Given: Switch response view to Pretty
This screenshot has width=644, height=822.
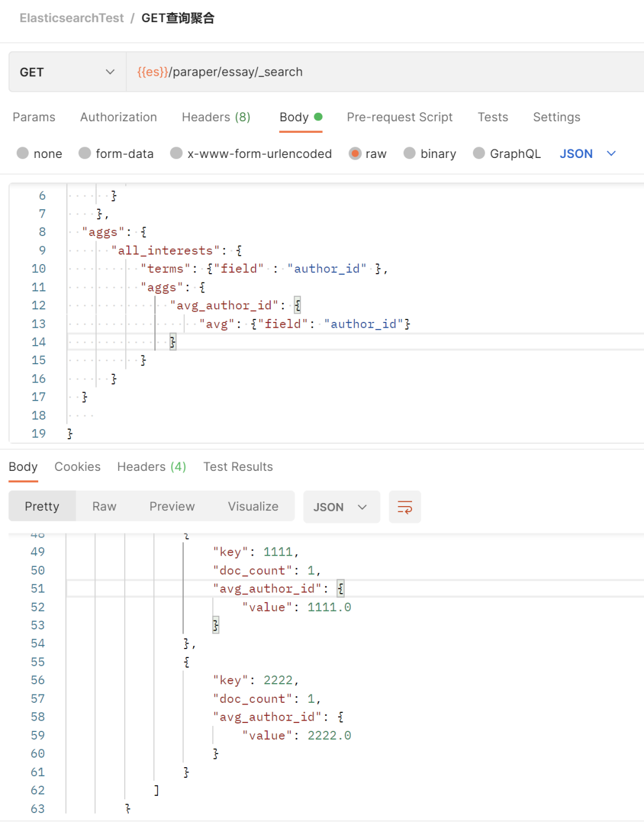Looking at the screenshot, I should [x=42, y=507].
